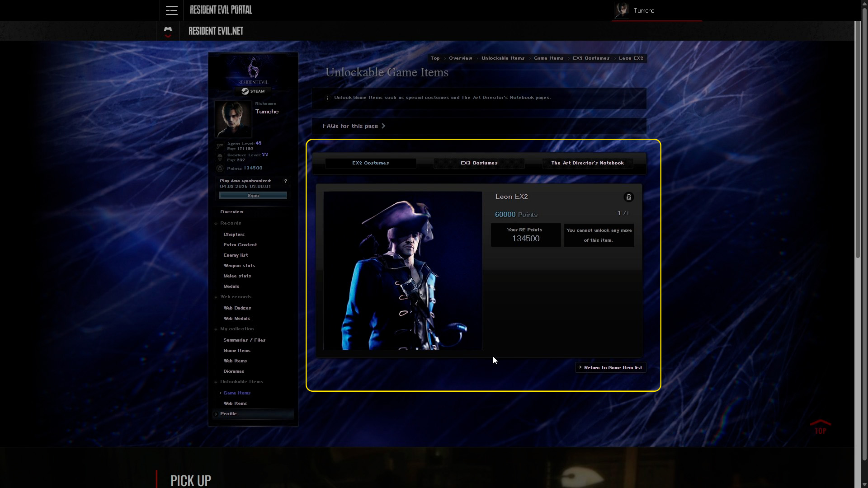This screenshot has height=488, width=868.
Task: Click the umbrella icon beside Resident Evil.net
Action: 168,31
